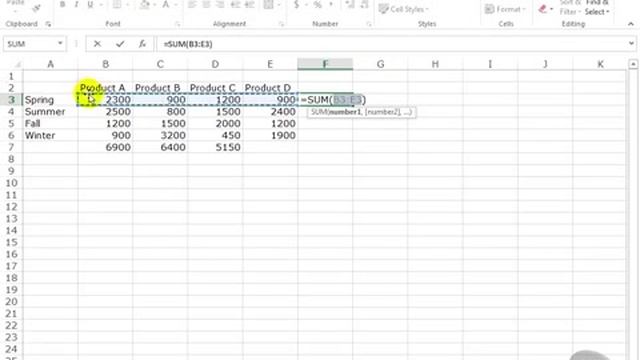Select column B header
640x360 pixels.
[105, 64]
